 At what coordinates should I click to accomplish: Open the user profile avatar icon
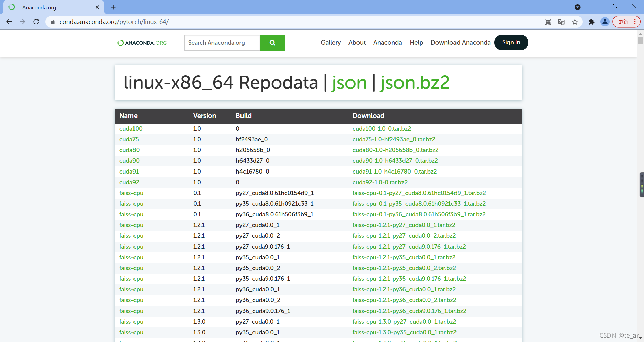click(x=605, y=22)
